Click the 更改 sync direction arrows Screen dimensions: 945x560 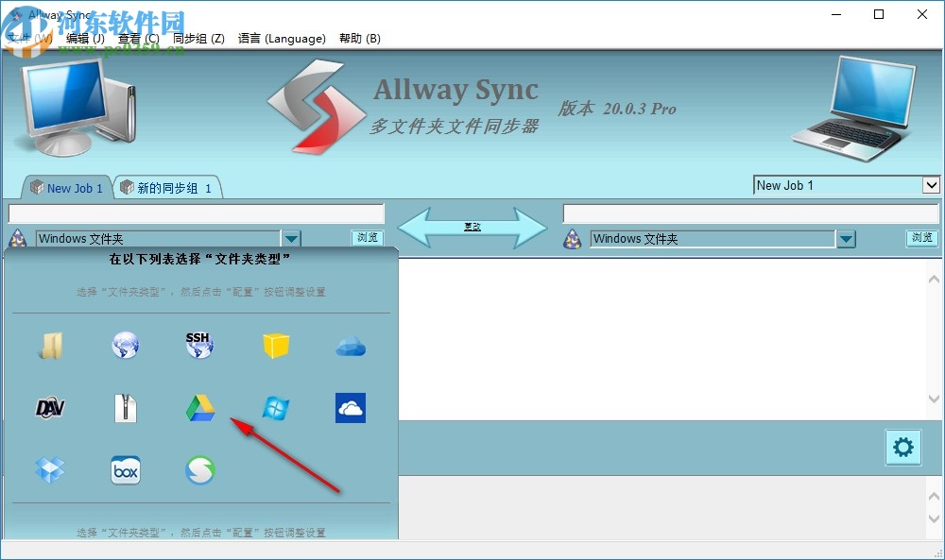pyautogui.click(x=472, y=227)
